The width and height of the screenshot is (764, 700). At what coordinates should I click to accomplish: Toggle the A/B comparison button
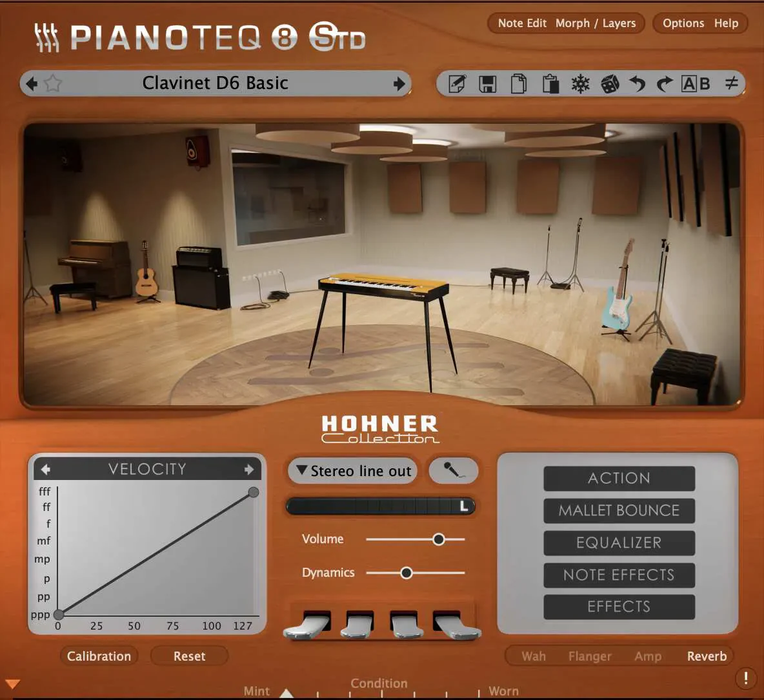[x=696, y=84]
